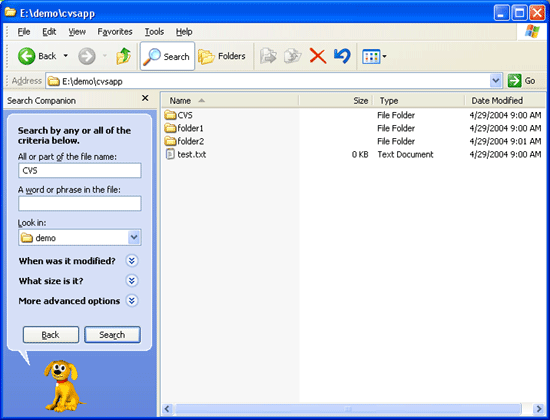This screenshot has height=420, width=550.
Task: Sort by the Type column header
Action: click(x=419, y=101)
